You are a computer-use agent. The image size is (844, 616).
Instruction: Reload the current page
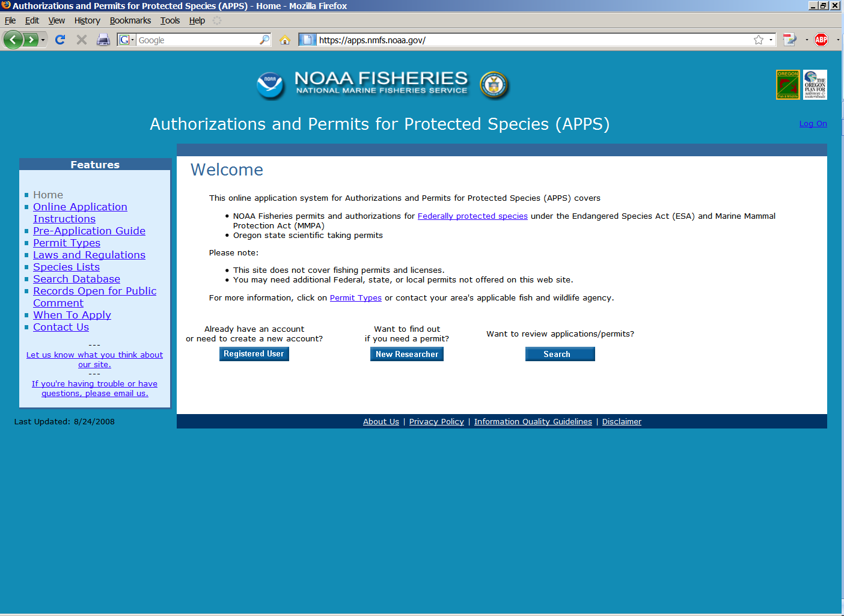[x=60, y=40]
